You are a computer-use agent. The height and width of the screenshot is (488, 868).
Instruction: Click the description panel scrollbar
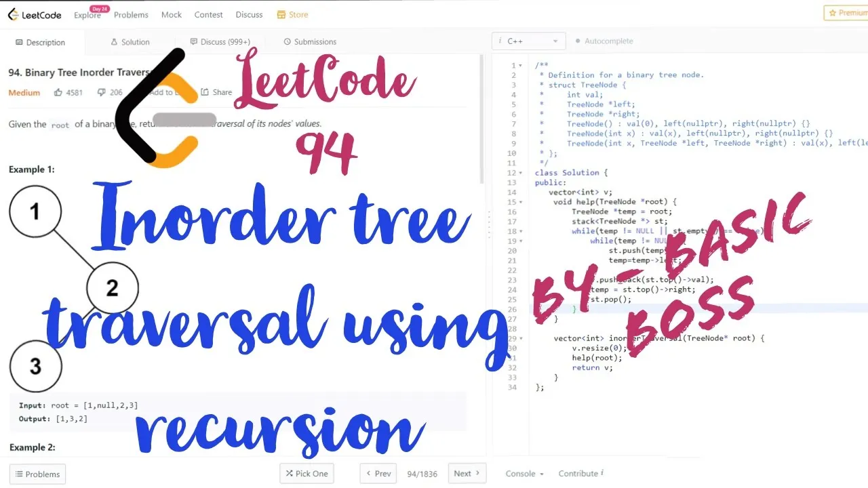click(482, 119)
